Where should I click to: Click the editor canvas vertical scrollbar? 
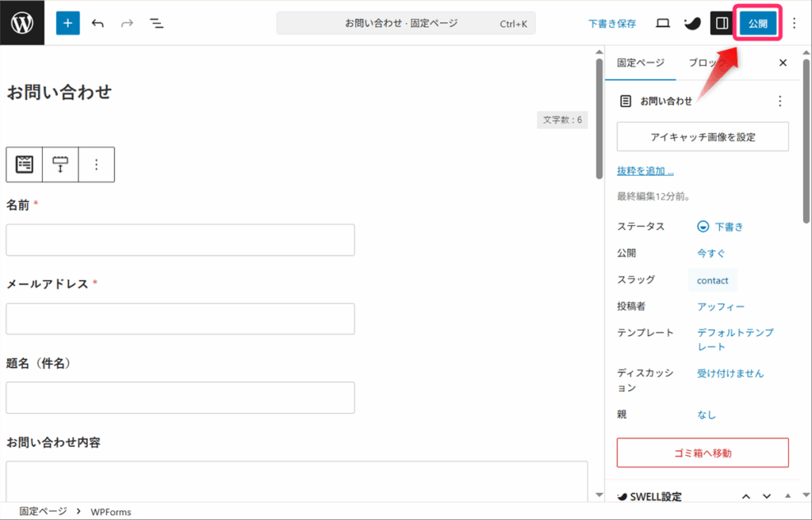pos(599,119)
